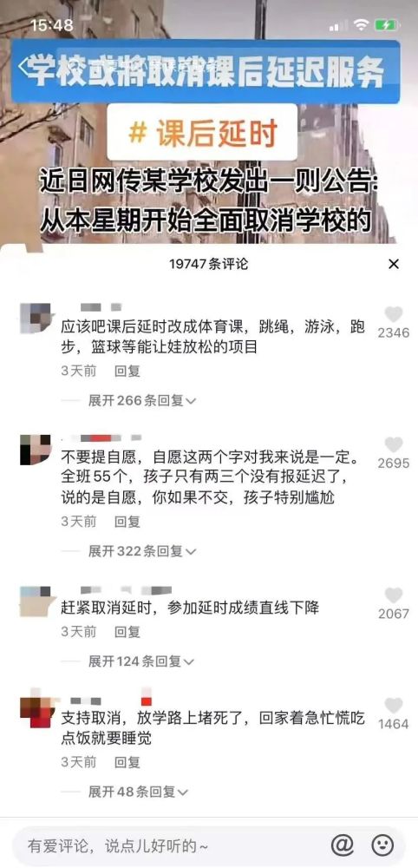This screenshot has height=868, width=418.
Task: Like the comment with 2067 likes
Action: point(394,595)
